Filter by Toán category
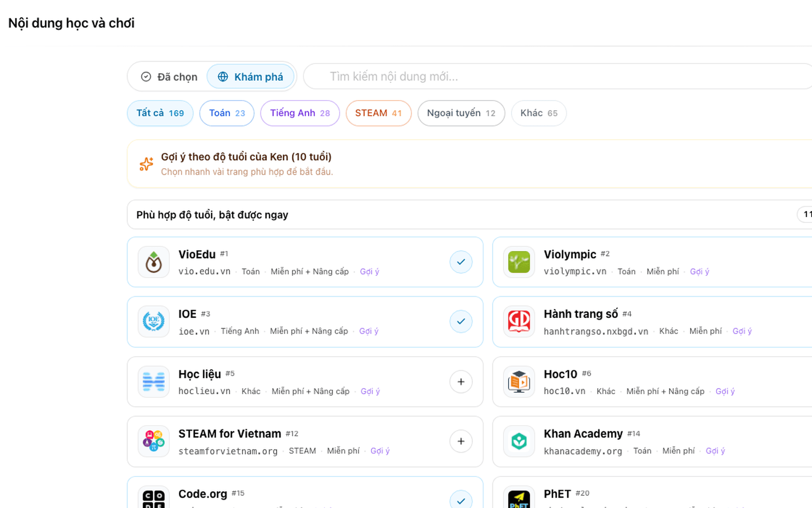This screenshot has height=508, width=812. (227, 113)
